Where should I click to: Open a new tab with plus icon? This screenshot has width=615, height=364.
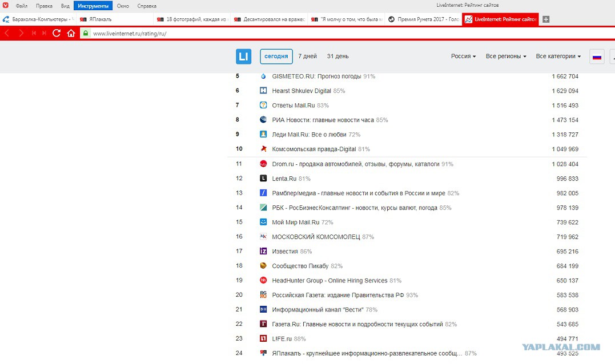coord(545,19)
